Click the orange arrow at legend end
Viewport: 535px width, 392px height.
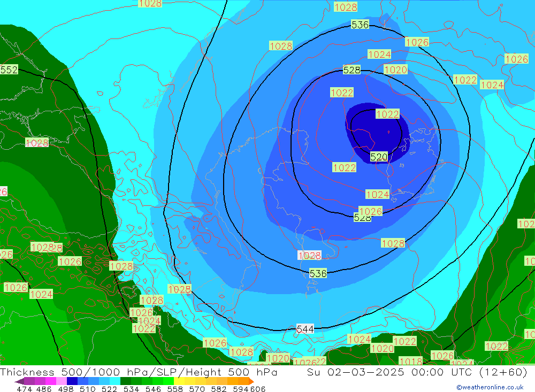pyautogui.click(x=251, y=381)
